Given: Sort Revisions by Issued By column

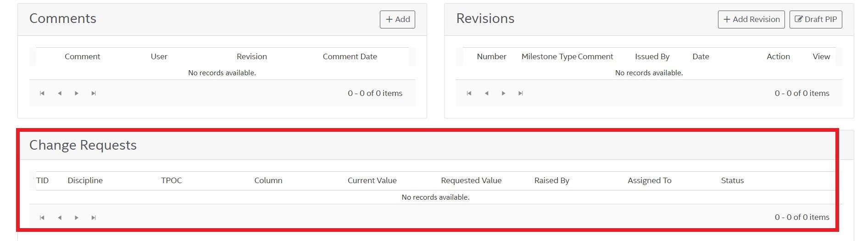Looking at the screenshot, I should [x=652, y=56].
